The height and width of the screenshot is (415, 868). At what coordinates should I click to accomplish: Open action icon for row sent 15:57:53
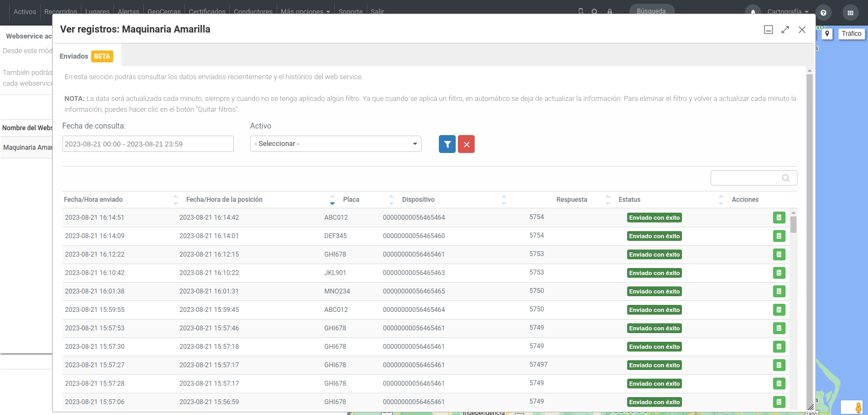(x=779, y=328)
